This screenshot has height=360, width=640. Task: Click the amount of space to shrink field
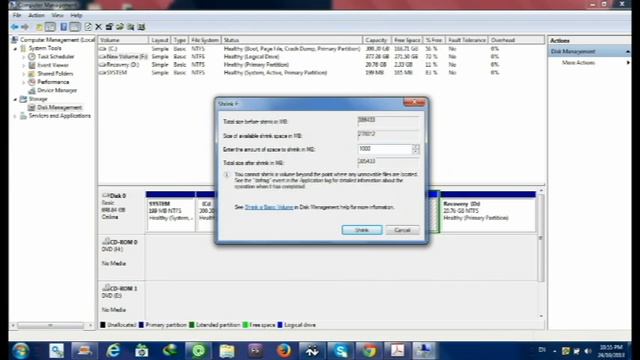click(385, 149)
